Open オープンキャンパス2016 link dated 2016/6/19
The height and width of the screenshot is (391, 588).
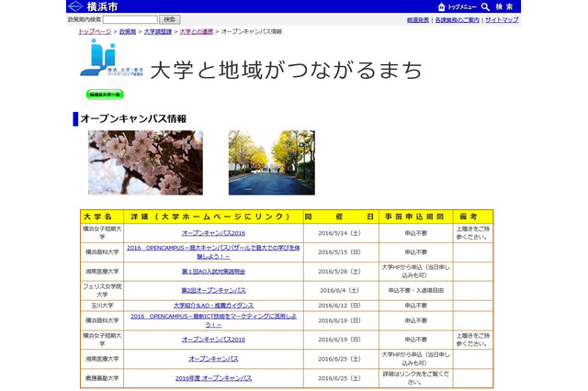[x=213, y=340]
